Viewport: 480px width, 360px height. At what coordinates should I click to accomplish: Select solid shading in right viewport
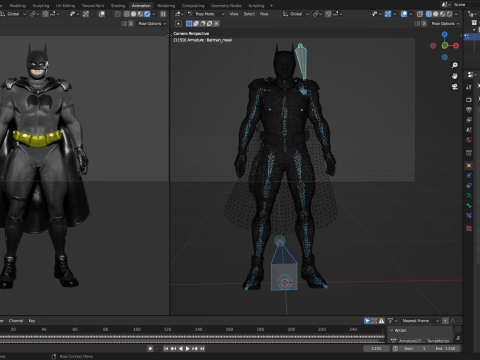point(436,14)
